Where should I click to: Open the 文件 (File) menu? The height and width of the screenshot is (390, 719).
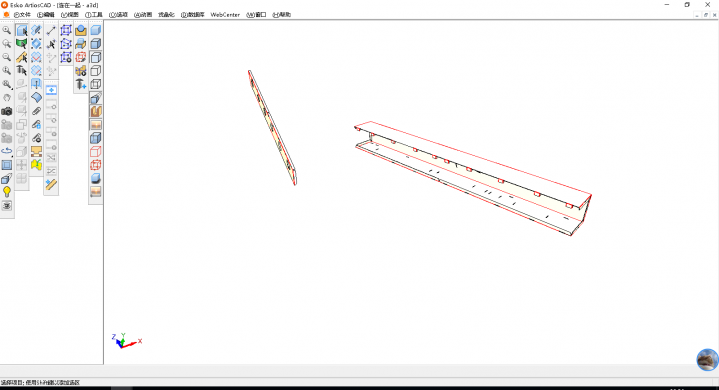22,15
